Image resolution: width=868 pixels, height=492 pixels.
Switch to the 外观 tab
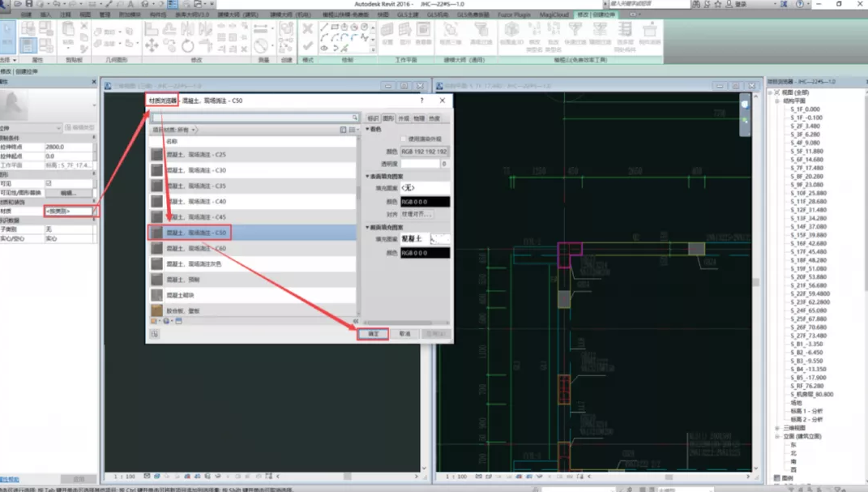pyautogui.click(x=403, y=118)
